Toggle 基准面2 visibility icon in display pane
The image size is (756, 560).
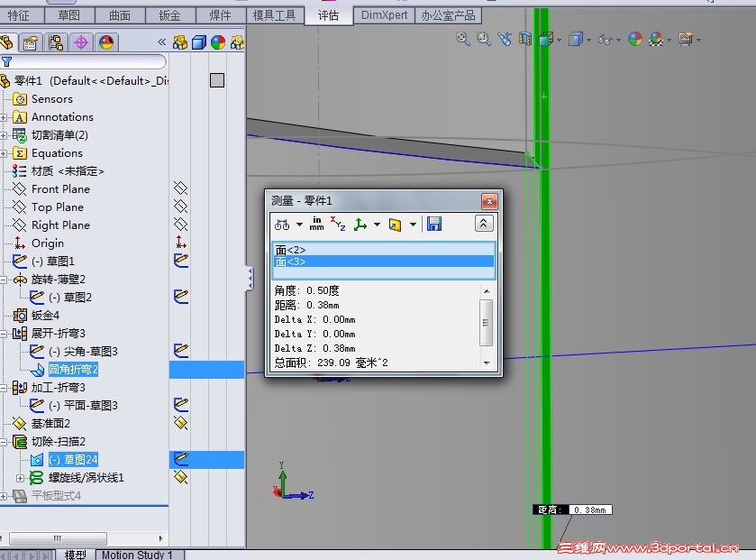click(x=180, y=423)
